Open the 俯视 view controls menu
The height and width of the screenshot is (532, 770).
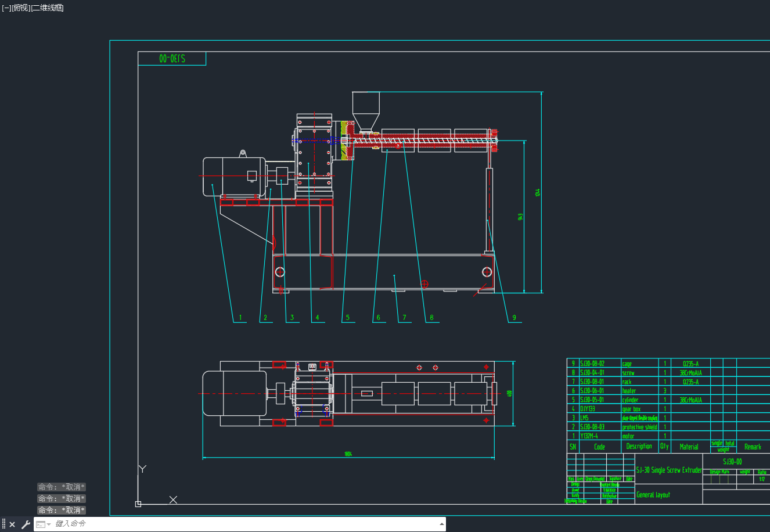(21, 8)
